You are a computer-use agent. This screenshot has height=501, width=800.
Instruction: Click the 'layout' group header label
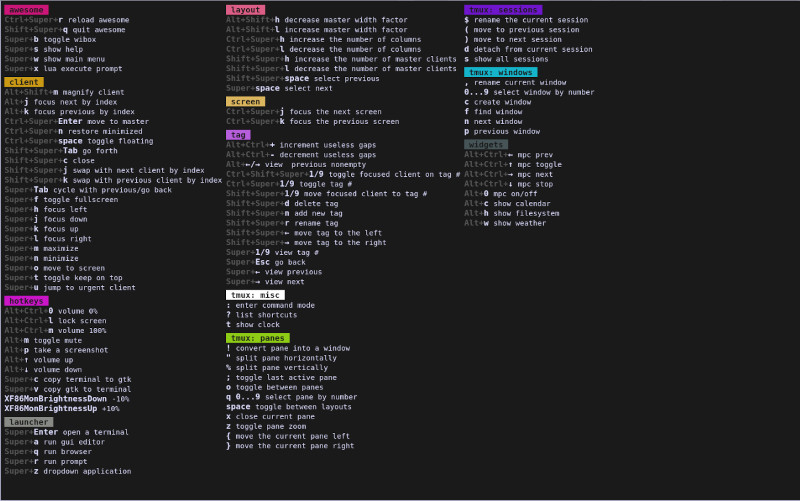[x=245, y=10]
